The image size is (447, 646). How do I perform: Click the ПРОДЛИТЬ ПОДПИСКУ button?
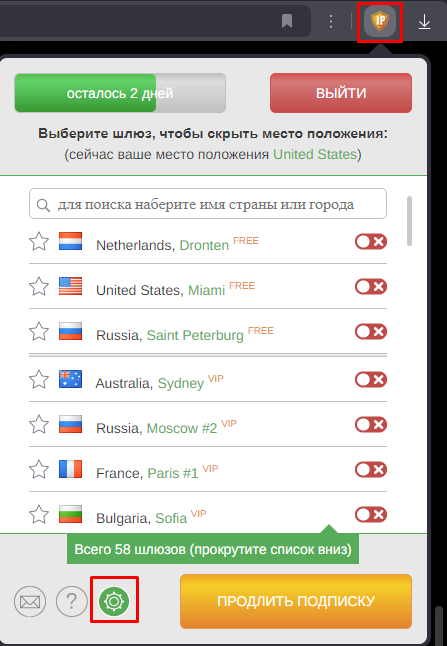point(296,601)
